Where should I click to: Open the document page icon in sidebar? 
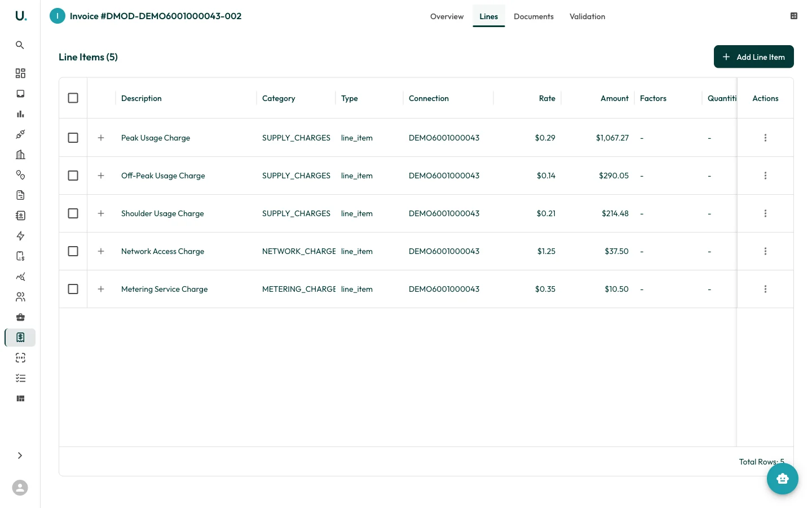tap(20, 195)
